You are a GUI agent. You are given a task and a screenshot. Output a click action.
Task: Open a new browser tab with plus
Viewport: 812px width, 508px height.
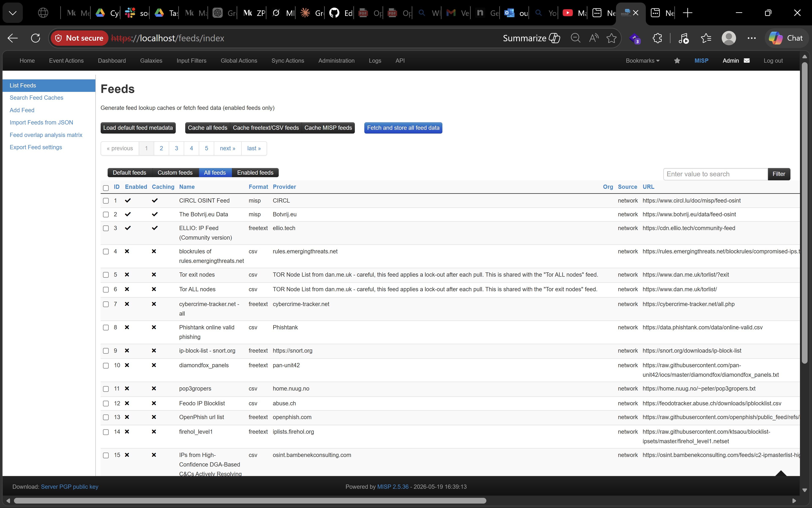click(687, 13)
